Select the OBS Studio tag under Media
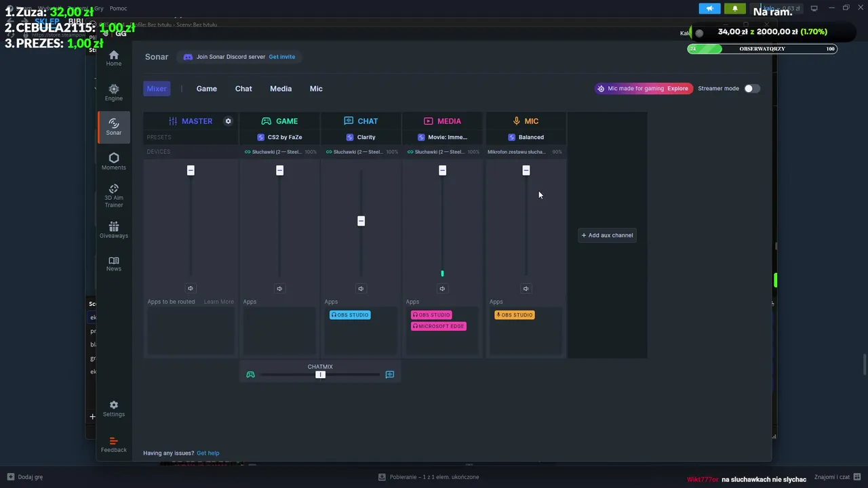Image resolution: width=868 pixels, height=488 pixels. tap(431, 315)
